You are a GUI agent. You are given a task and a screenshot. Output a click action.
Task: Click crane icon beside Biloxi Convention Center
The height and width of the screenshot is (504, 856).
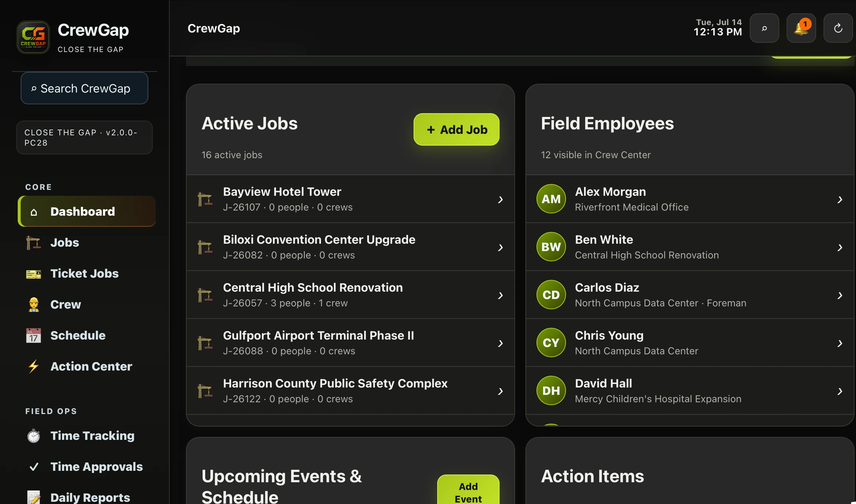(205, 247)
